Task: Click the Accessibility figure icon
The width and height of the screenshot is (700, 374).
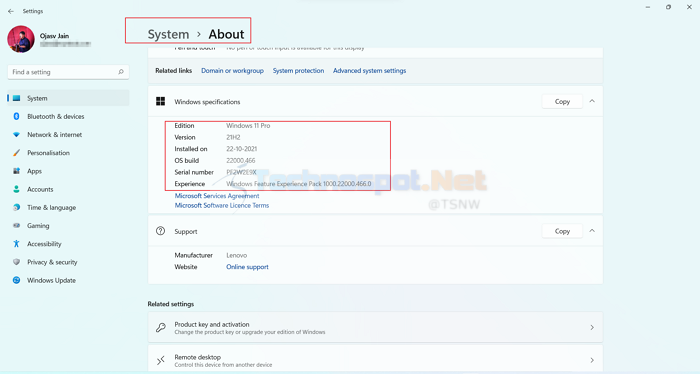Action: coord(17,244)
